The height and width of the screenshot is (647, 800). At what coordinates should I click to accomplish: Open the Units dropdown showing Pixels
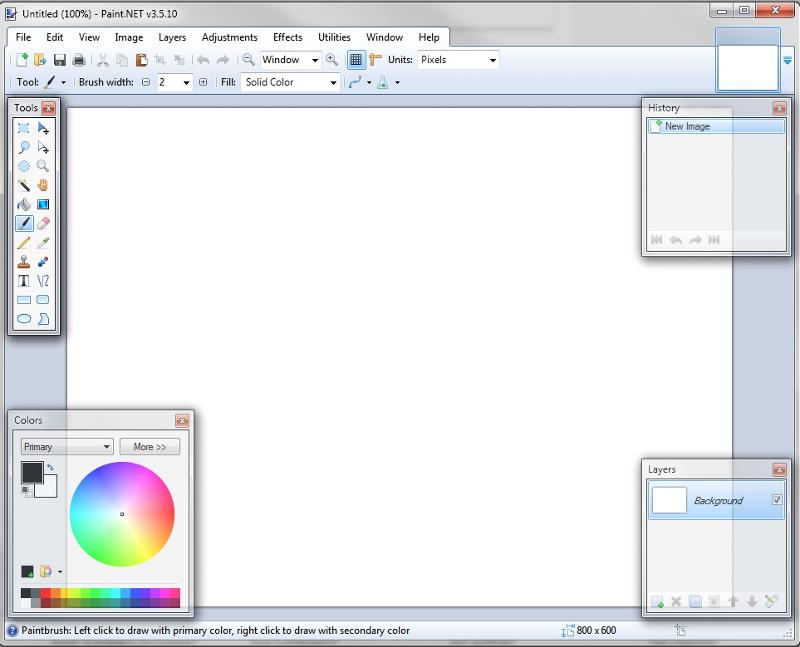(458, 60)
